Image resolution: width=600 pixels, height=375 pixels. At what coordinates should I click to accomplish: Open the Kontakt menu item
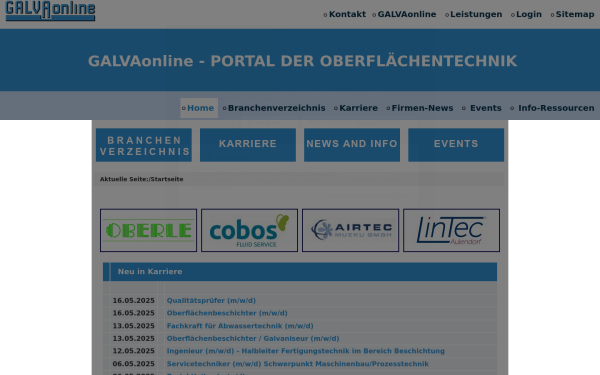347,14
